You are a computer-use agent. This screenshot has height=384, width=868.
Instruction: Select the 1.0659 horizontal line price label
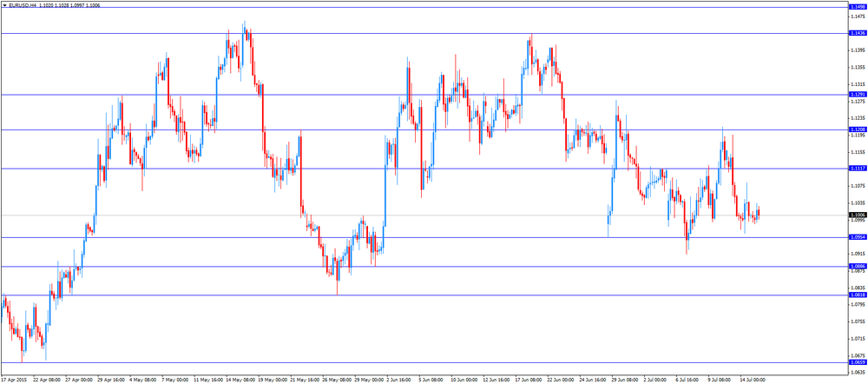point(857,362)
